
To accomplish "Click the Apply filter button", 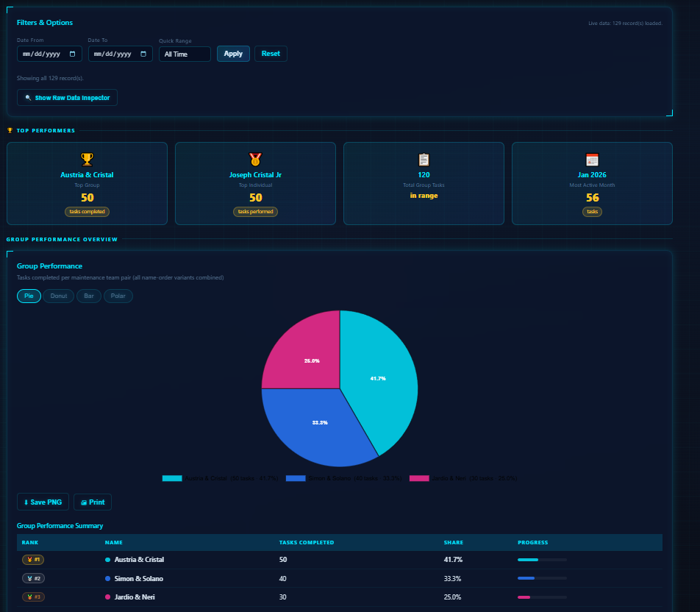I will [x=233, y=54].
